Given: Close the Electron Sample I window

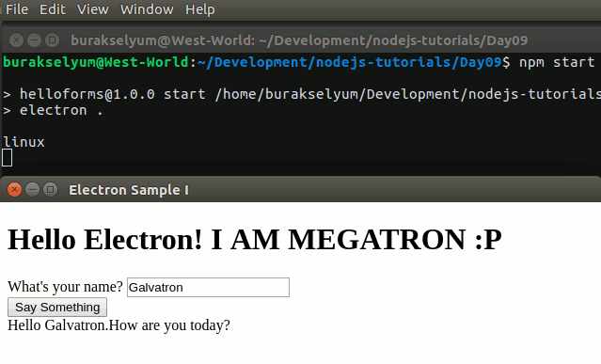Looking at the screenshot, I should tap(14, 189).
